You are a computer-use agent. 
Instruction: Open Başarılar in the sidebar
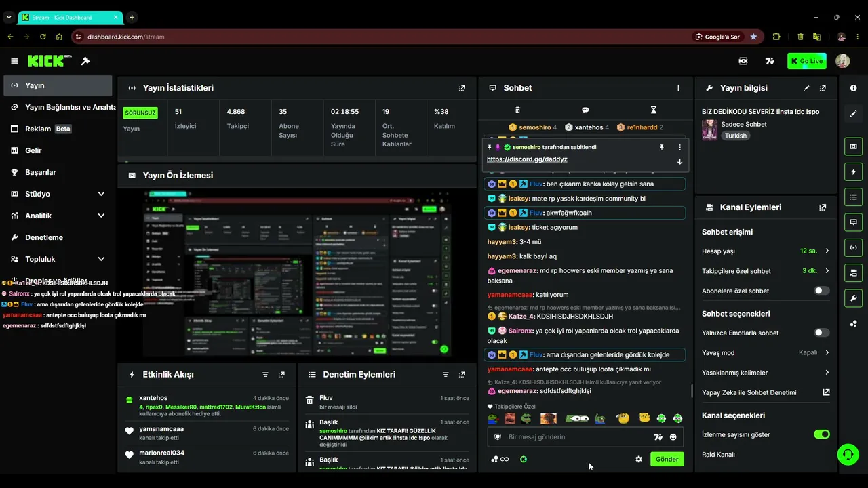tap(58, 172)
